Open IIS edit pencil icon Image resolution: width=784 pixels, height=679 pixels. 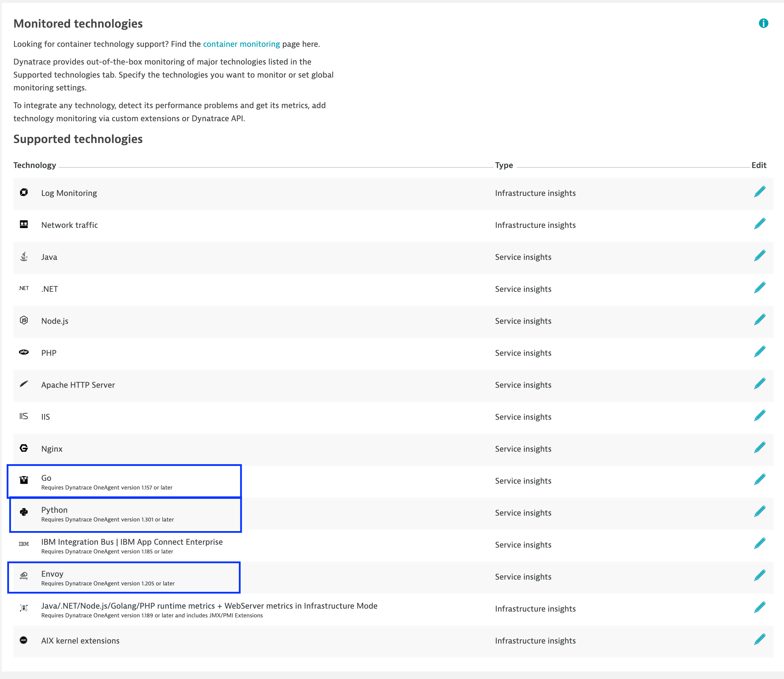point(759,416)
